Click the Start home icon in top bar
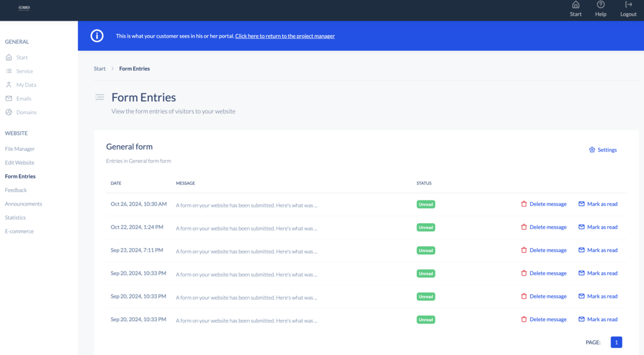This screenshot has width=644, height=355. (x=575, y=5)
